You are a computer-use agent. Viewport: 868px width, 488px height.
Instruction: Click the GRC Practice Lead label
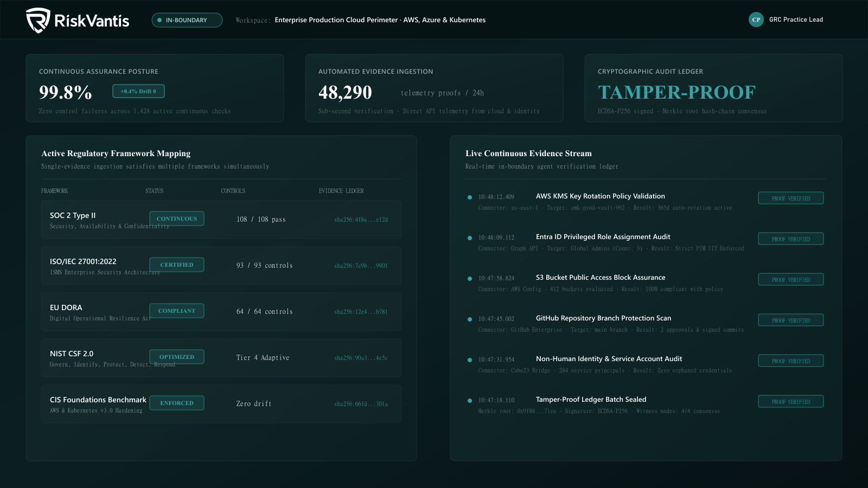(796, 20)
